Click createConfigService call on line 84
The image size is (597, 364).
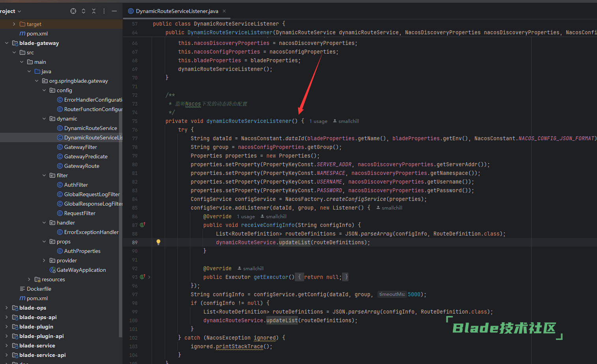coord(356,199)
